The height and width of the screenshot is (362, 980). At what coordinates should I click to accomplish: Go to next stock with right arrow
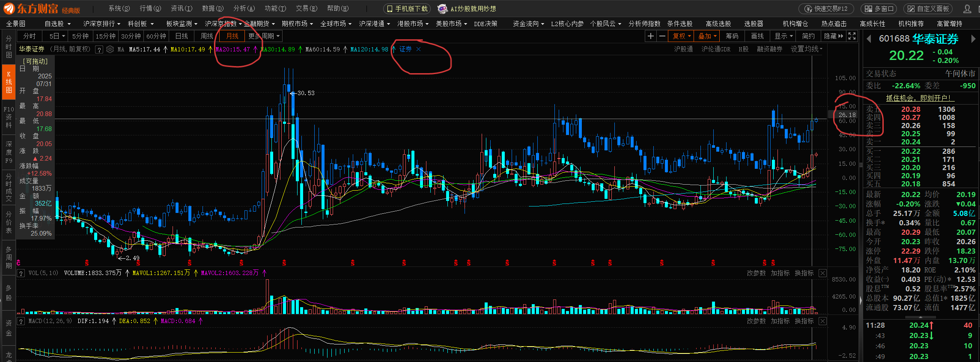click(x=973, y=39)
